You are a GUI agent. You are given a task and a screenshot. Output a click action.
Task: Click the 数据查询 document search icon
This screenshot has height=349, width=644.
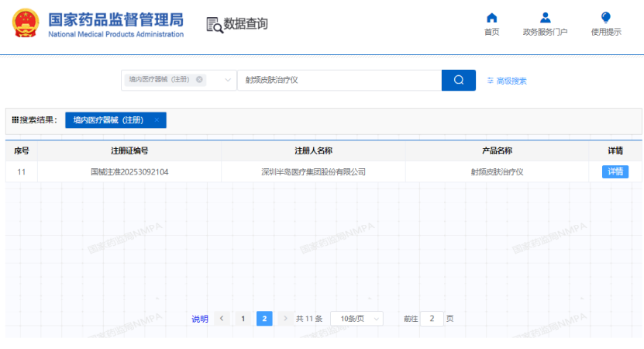coord(215,25)
